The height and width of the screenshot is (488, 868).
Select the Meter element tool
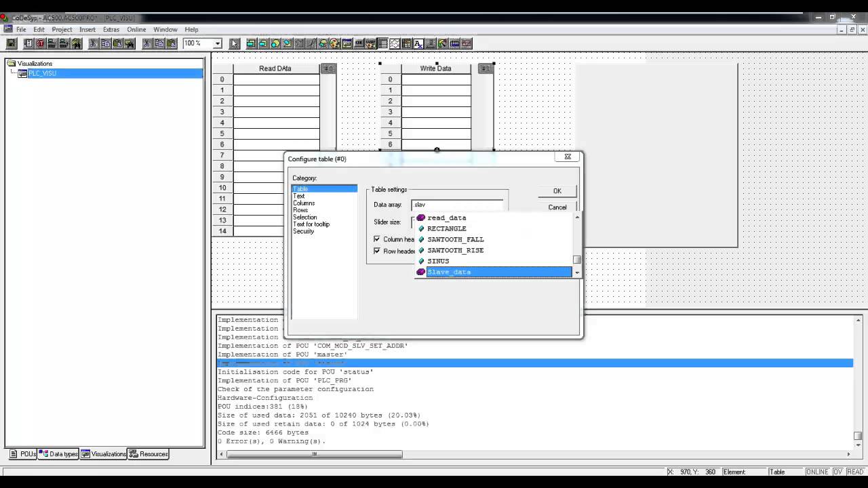click(x=442, y=43)
